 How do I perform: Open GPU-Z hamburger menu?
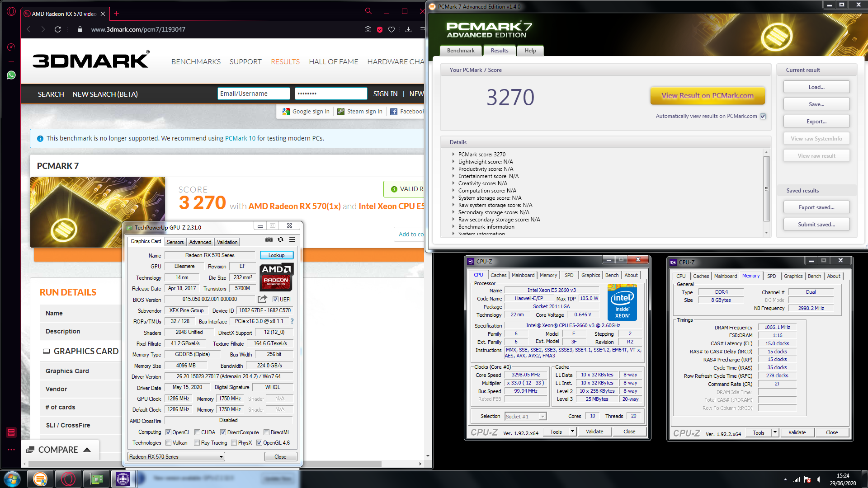(x=292, y=239)
